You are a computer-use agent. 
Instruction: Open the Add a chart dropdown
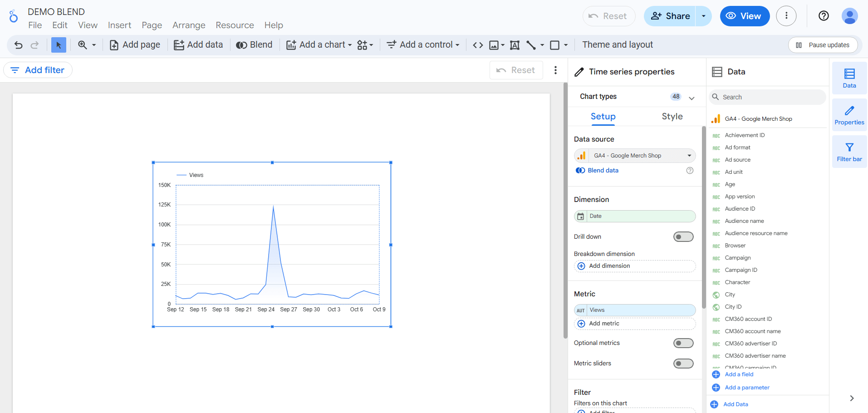point(319,45)
